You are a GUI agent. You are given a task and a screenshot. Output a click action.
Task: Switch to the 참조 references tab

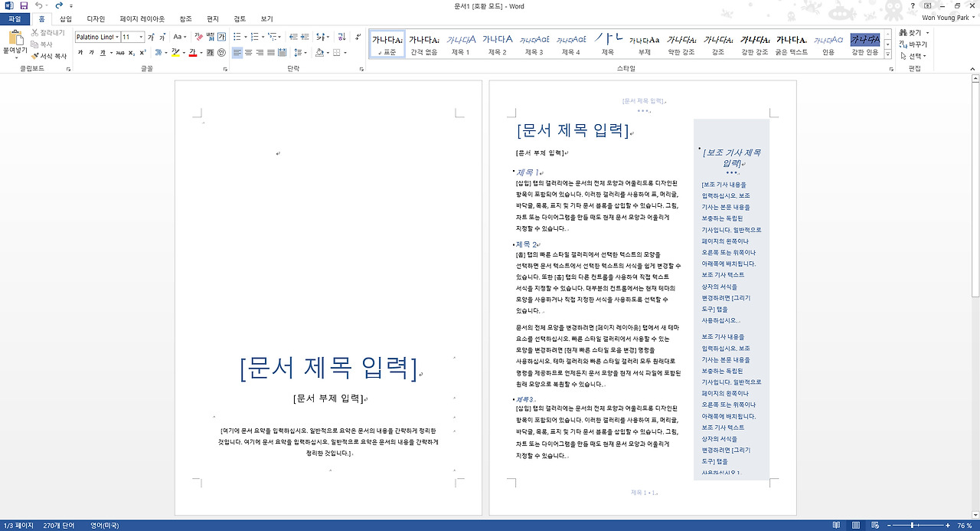185,18
